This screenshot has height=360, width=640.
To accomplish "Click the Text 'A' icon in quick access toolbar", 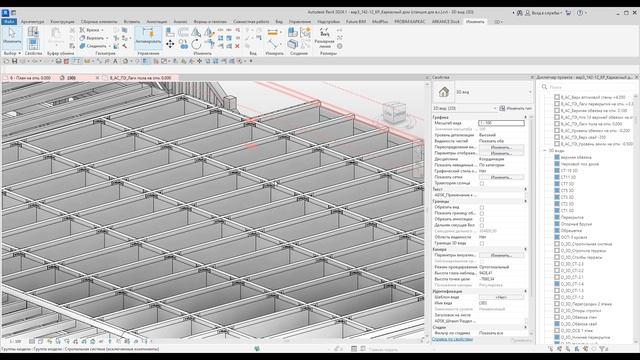I will (115, 61).
